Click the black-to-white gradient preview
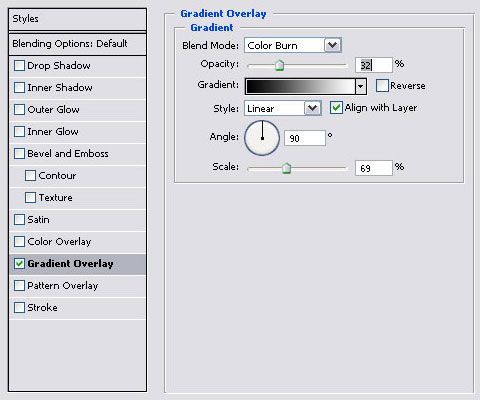 click(x=300, y=87)
